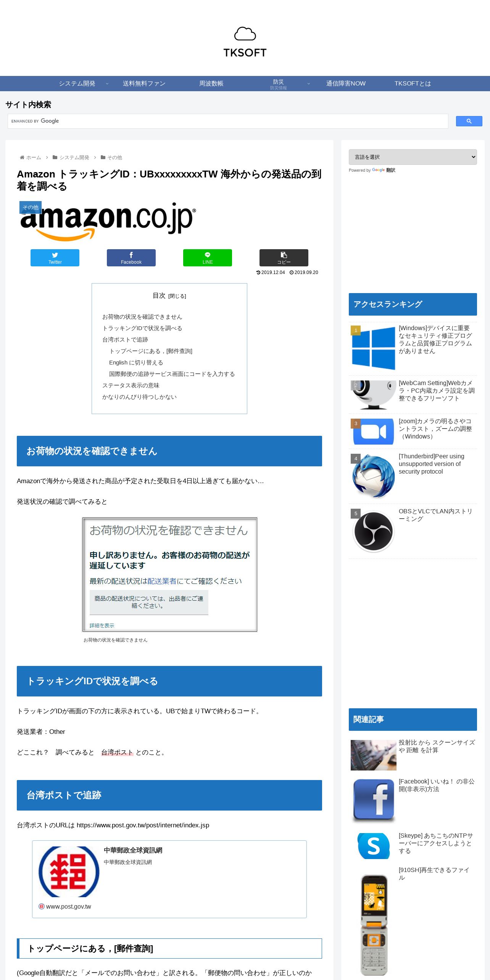490x980 pixels.
Task: Open the 中華郵政全球資訊網 link card title
Action: tap(133, 850)
